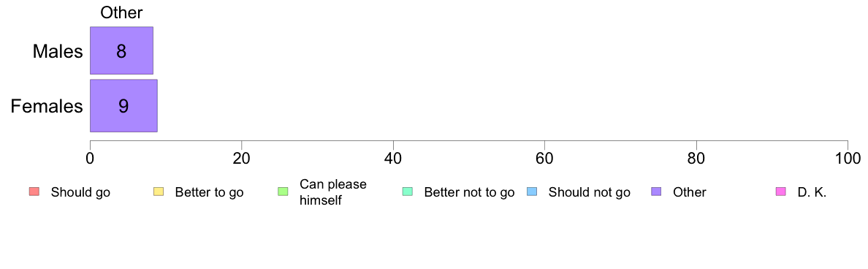Toggle the Should go legend label
The image size is (868, 269).
pos(80,193)
